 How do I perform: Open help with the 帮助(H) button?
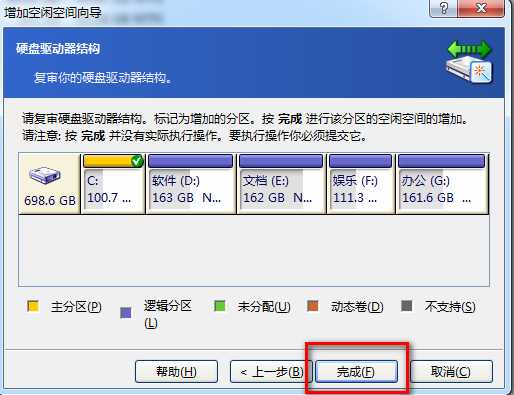click(x=176, y=371)
